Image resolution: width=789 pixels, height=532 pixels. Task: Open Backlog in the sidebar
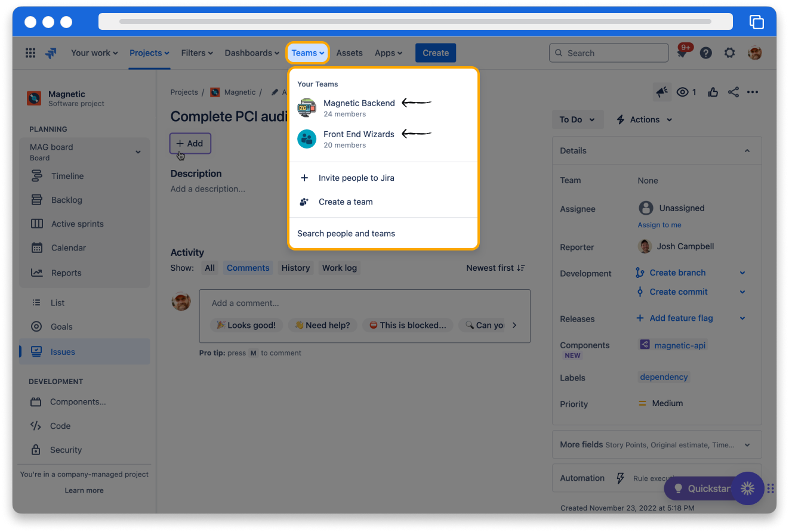(x=85, y=200)
